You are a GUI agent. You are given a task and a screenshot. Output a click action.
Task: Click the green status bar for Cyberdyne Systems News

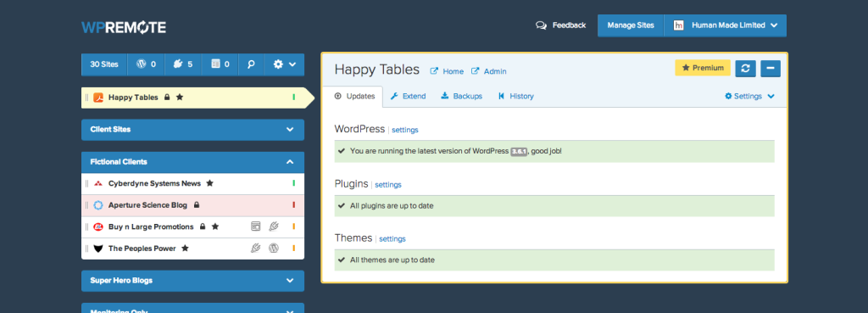point(294,183)
